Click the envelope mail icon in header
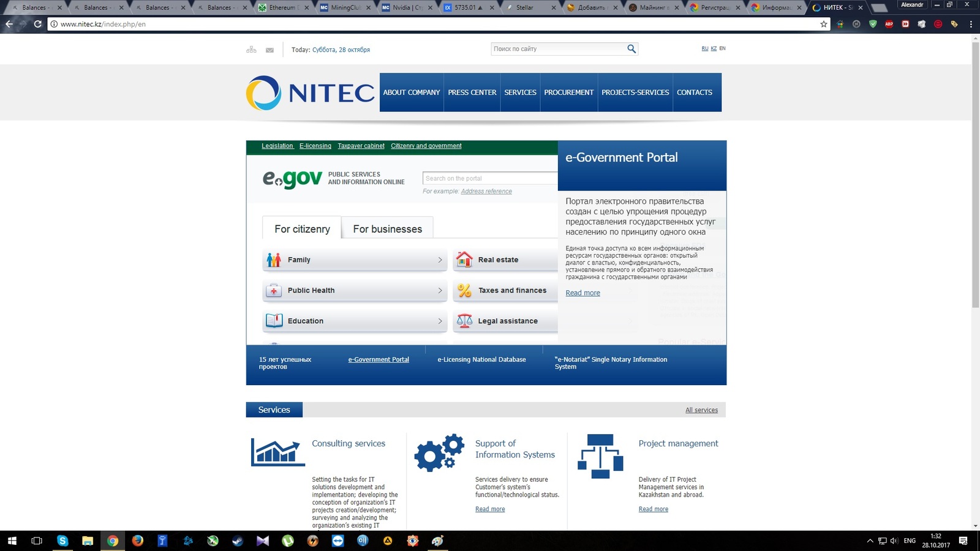Image resolution: width=980 pixels, height=551 pixels. coord(269,50)
